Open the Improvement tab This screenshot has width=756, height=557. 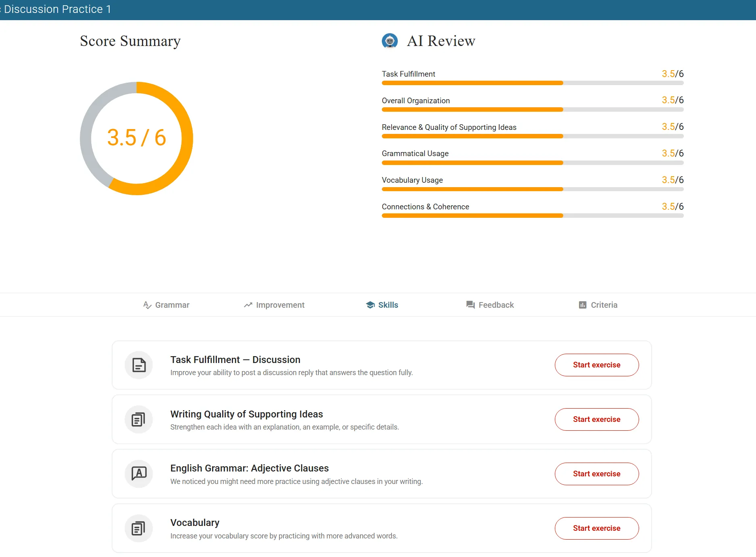coord(274,305)
